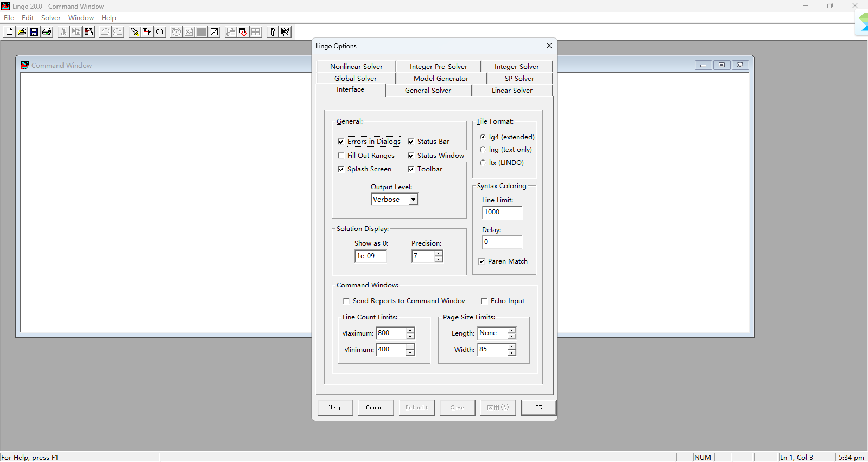Toggle the Status Window checkbox
Screen dimensions: 868x462
pos(436,156)
